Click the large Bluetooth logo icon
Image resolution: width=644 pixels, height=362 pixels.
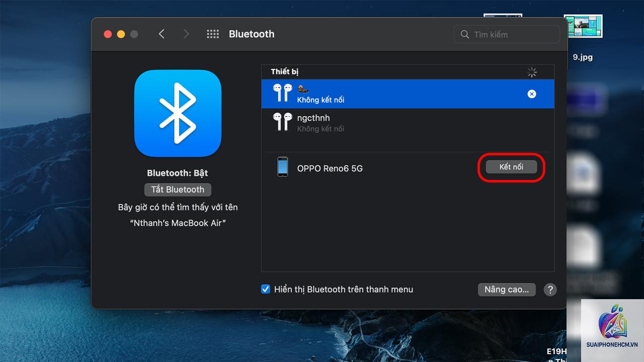point(178,113)
